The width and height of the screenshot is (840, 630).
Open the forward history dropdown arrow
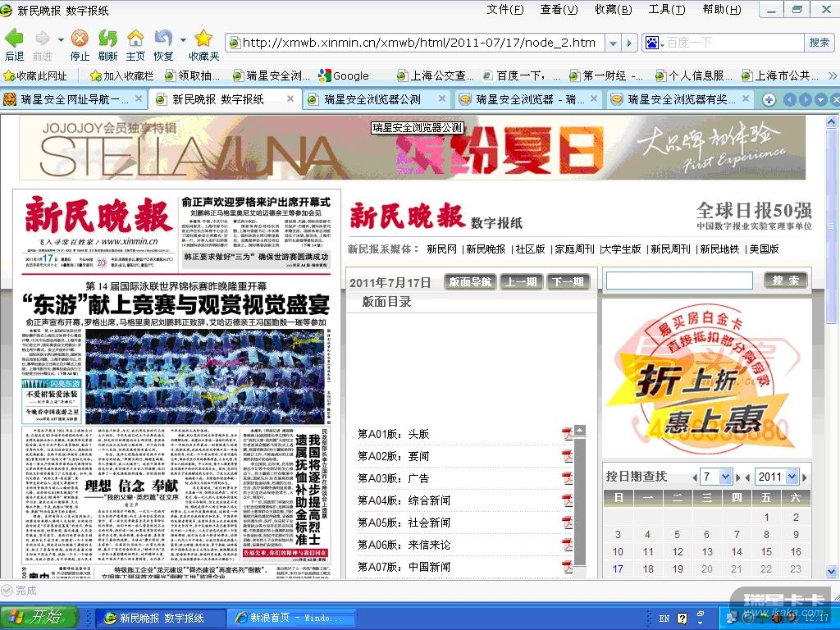pos(61,39)
